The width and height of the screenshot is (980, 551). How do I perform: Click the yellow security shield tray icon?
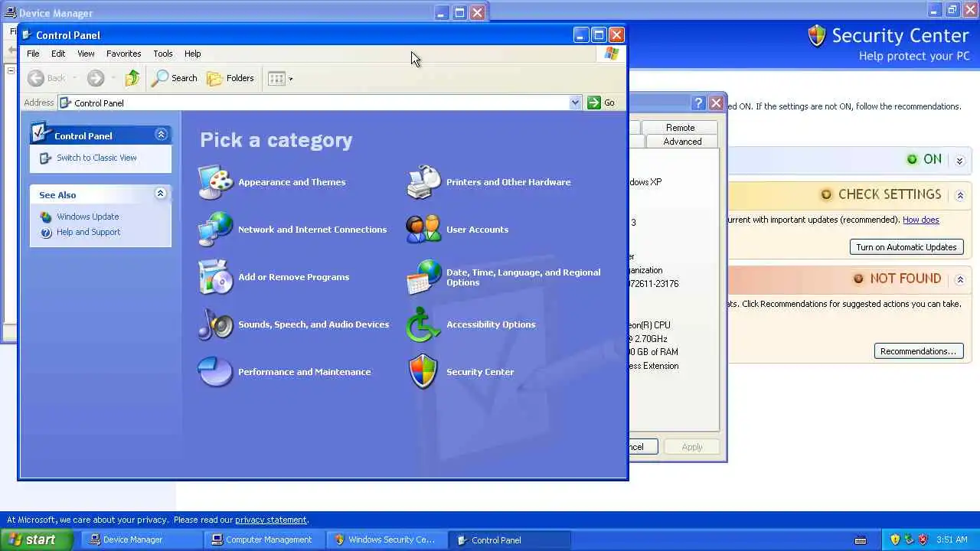click(x=895, y=540)
